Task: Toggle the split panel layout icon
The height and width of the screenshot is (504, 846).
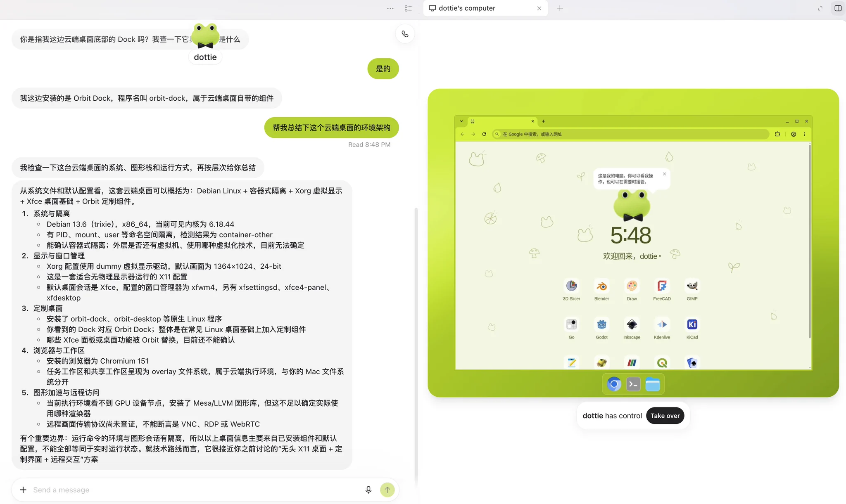Action: pyautogui.click(x=838, y=8)
